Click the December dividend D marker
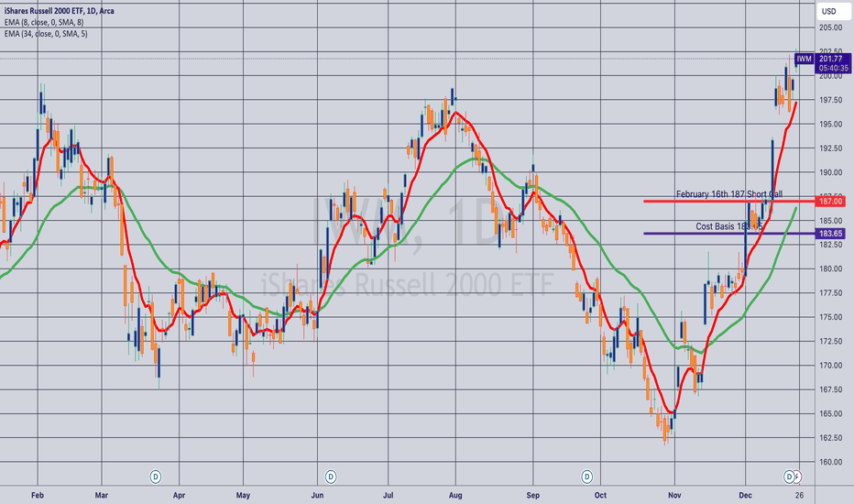This screenshot has height=504, width=854. [789, 477]
